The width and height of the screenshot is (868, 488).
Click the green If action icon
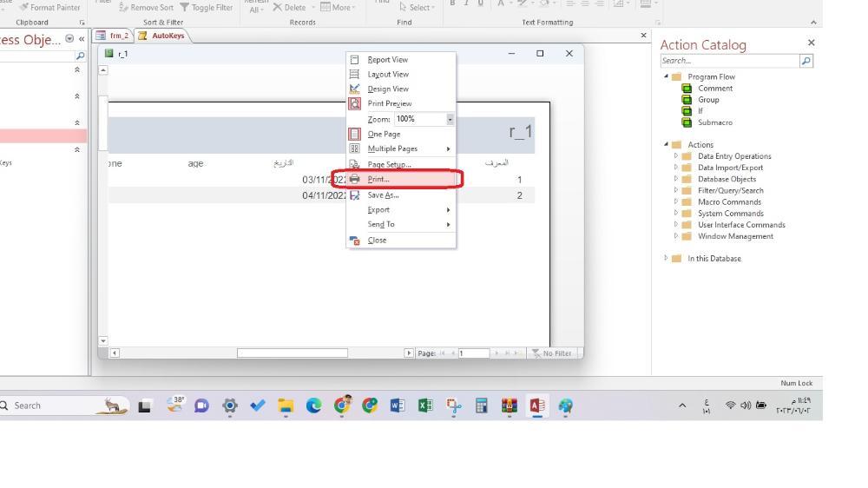pyautogui.click(x=687, y=111)
